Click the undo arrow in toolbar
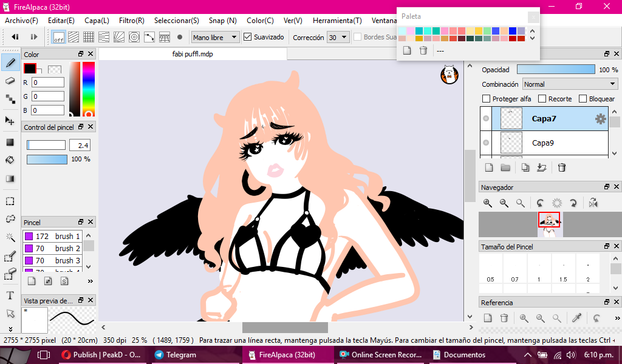Viewport: 622px width, 364px height. [x=15, y=37]
